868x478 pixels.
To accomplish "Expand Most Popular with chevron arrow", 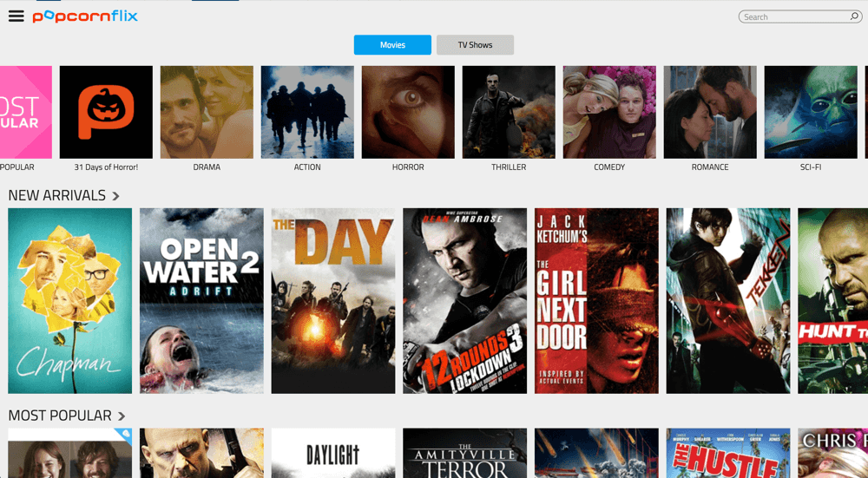I will pos(122,416).
